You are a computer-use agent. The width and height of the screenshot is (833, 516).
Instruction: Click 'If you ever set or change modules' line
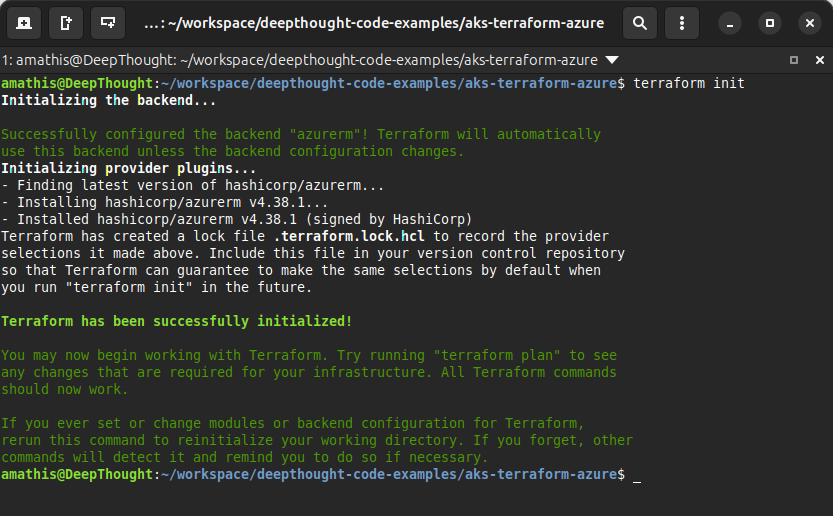[x=293, y=424]
